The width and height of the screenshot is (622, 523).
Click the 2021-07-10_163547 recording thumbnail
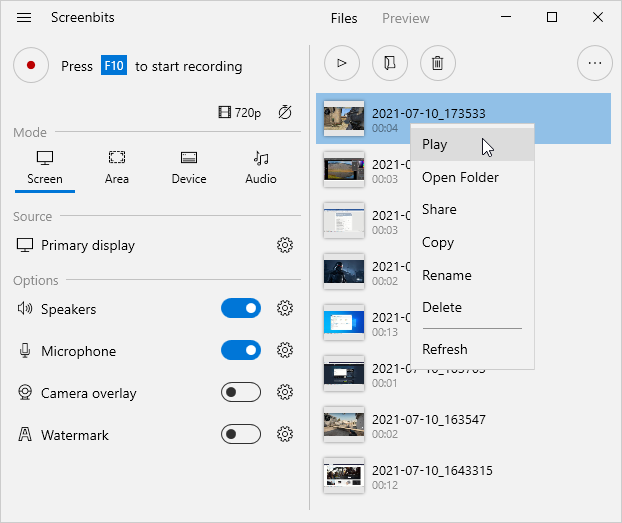coord(344,425)
